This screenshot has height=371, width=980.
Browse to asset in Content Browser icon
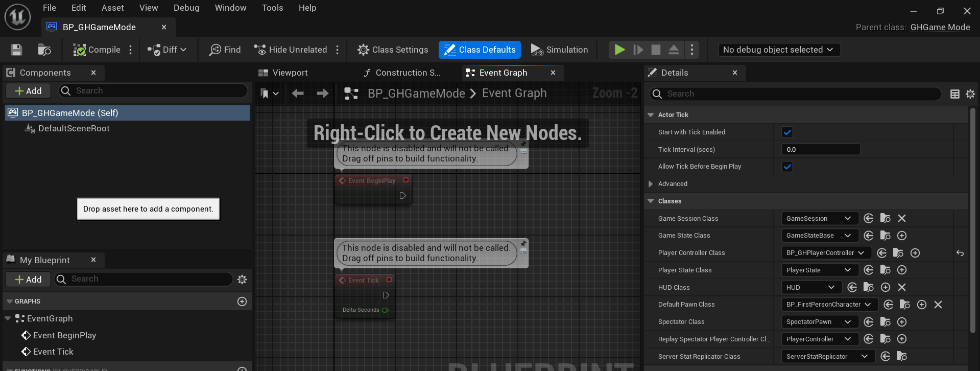tap(44, 50)
